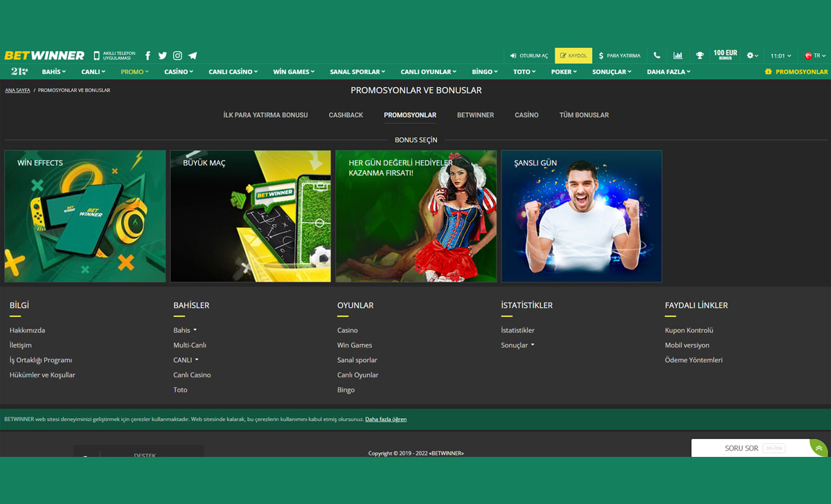This screenshot has width=831, height=504.
Task: Open the TOTO menu
Action: click(x=525, y=71)
